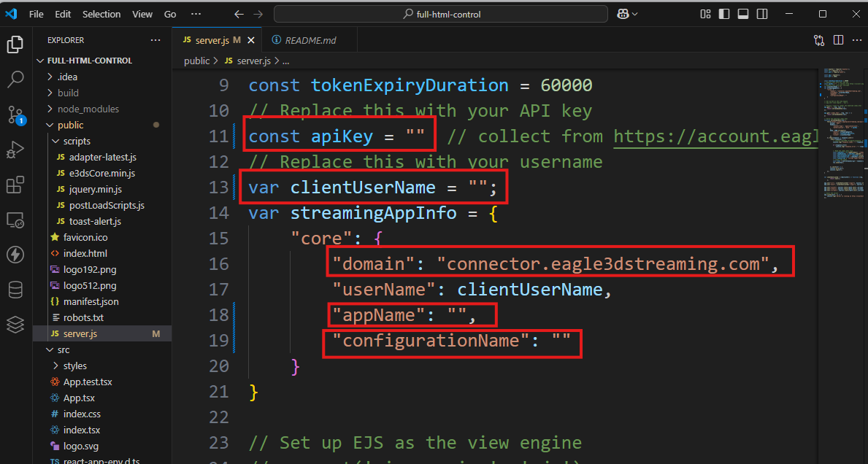Toggle the bottom panel
Screen dimensions: 868x464
[743, 15]
